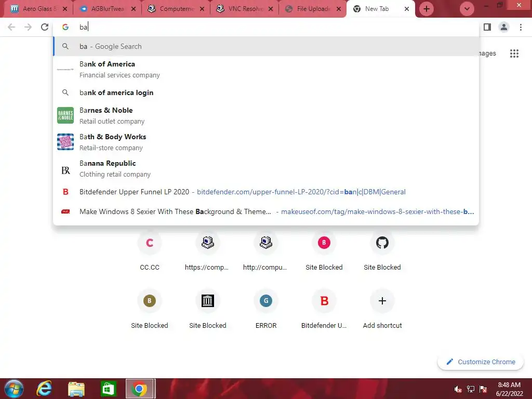Open the ERROR shortcut
The image size is (532, 399).
266,309
